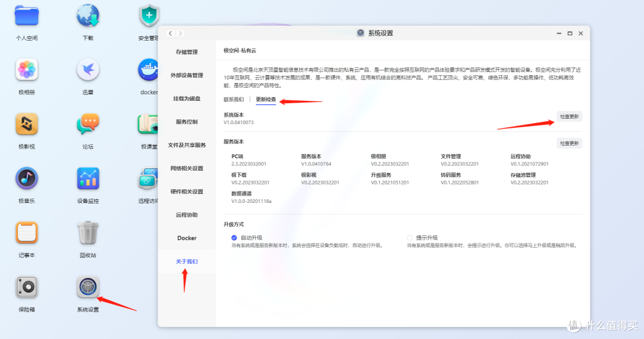Open the 极课堂 book icon
This screenshot has height=339, width=644.
[148, 124]
